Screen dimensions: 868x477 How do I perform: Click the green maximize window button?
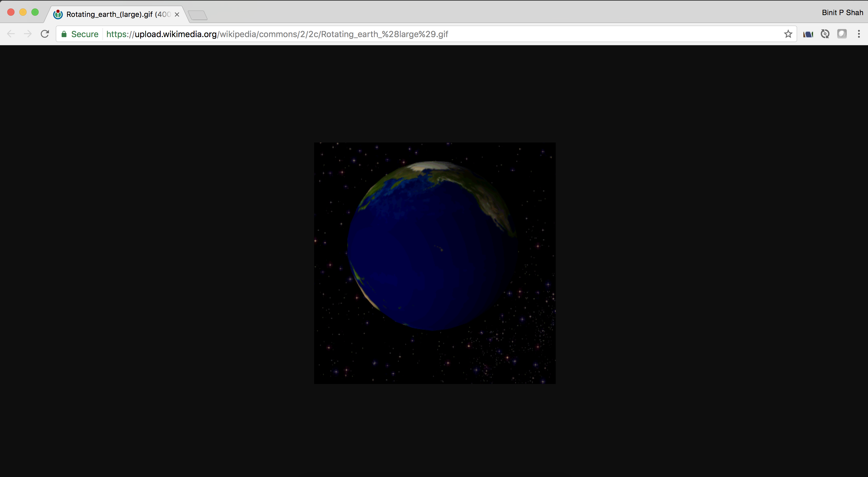pyautogui.click(x=35, y=12)
